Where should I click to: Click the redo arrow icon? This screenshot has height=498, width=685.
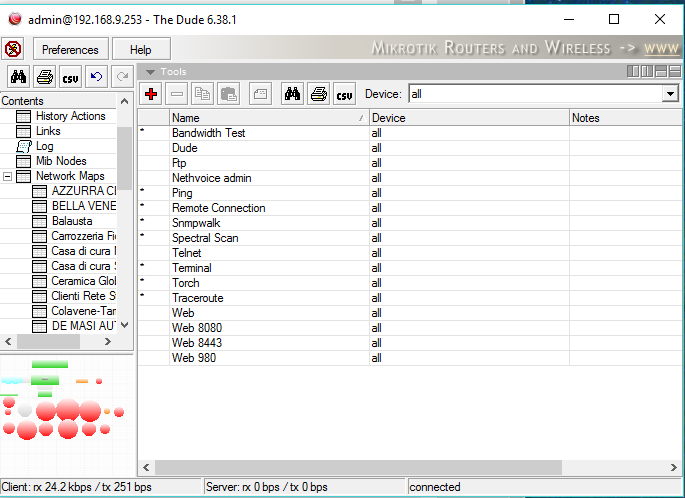pos(122,77)
